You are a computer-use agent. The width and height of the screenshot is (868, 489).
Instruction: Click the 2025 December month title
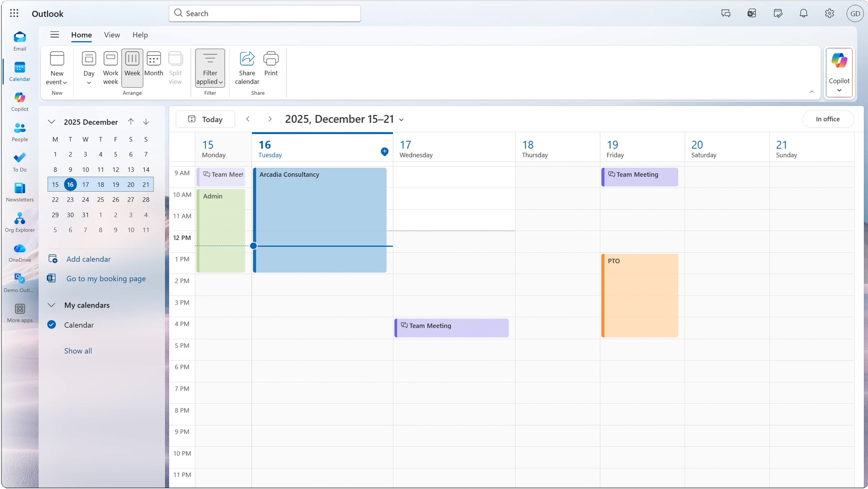91,122
